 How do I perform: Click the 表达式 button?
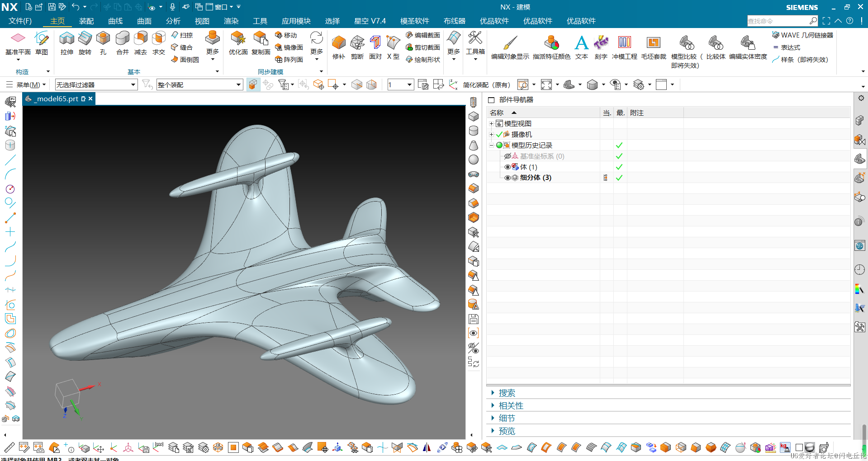786,47
